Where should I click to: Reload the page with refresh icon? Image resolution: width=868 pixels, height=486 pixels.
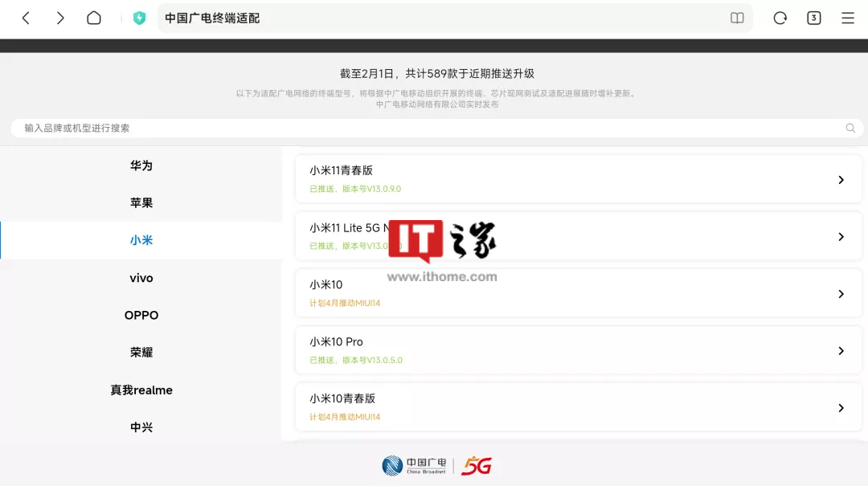click(780, 18)
